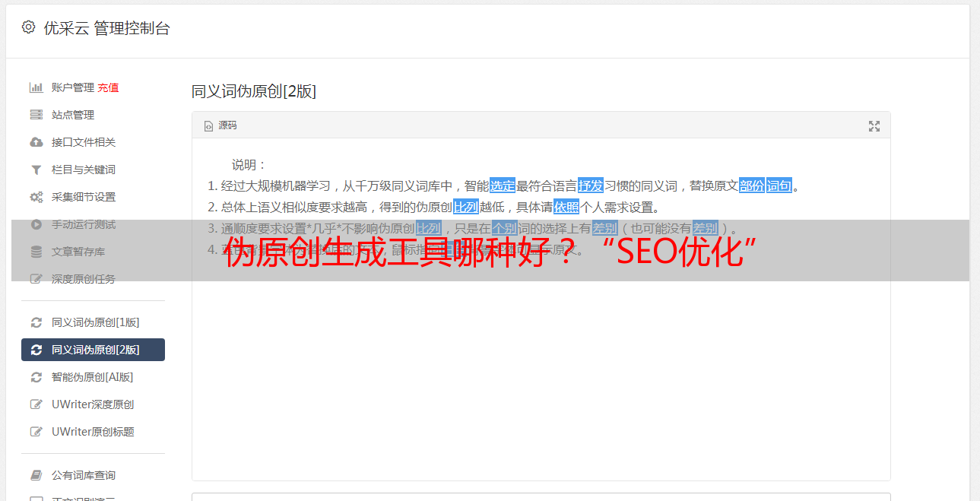Open the 同义词伪原创[2版] menu item
The image size is (980, 501).
click(93, 350)
